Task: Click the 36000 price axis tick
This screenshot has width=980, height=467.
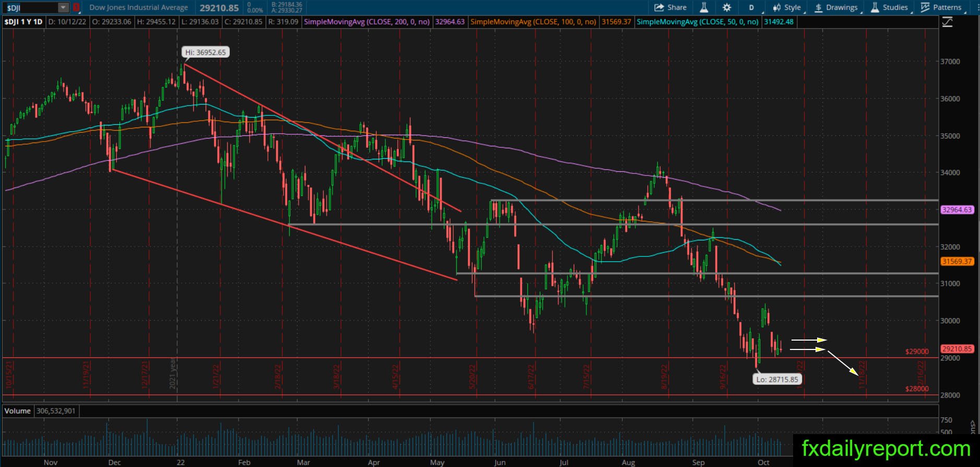Action: [951, 99]
